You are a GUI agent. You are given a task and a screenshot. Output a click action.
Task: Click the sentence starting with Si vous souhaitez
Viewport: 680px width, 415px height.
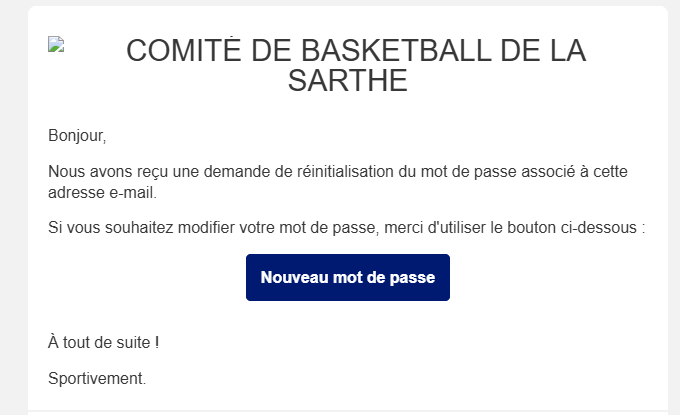click(346, 228)
